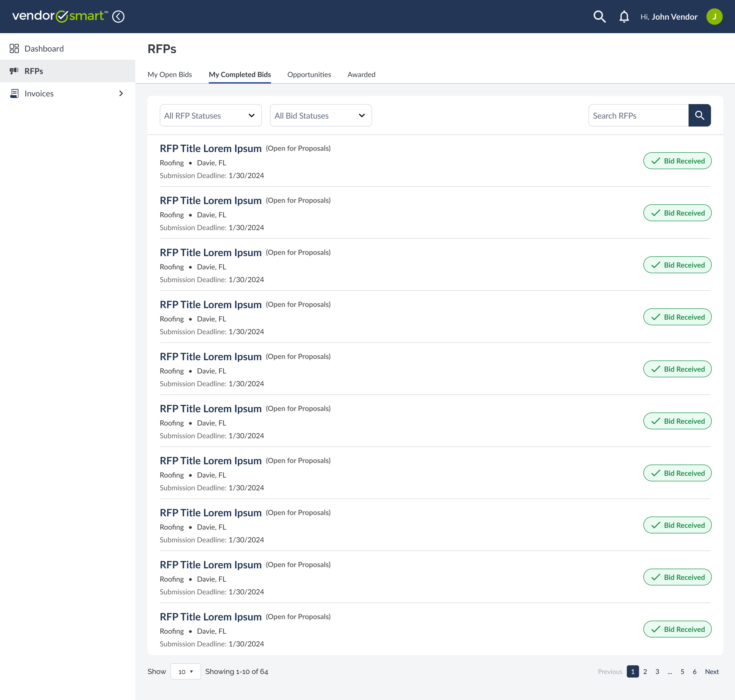Screen dimensions: 735x700
Task: Click the first Bid Received badge
Action: (x=677, y=161)
